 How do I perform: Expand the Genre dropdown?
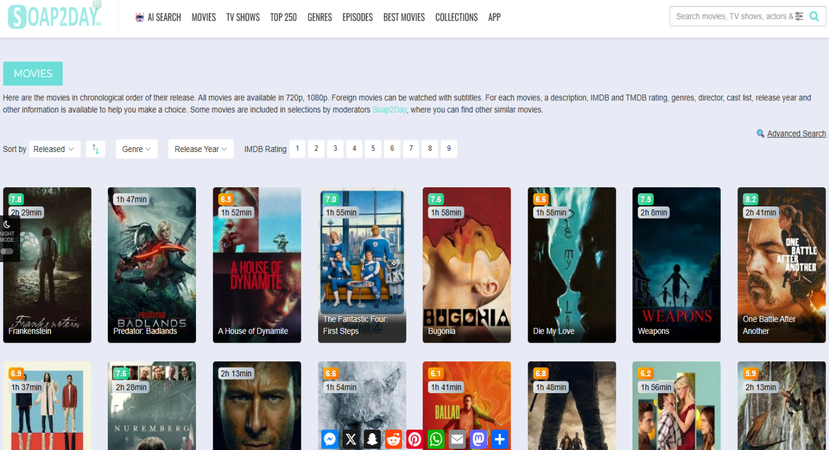[x=136, y=149]
